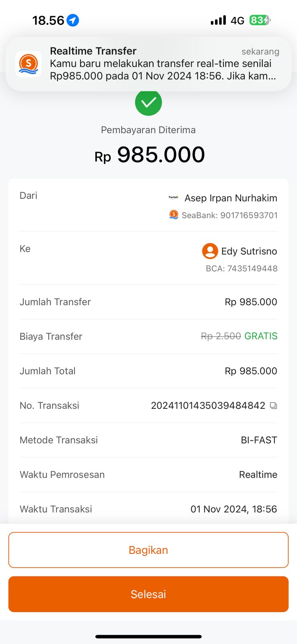Tap sender name Asep Irpan Nurhakim
The image size is (297, 644).
[231, 198]
